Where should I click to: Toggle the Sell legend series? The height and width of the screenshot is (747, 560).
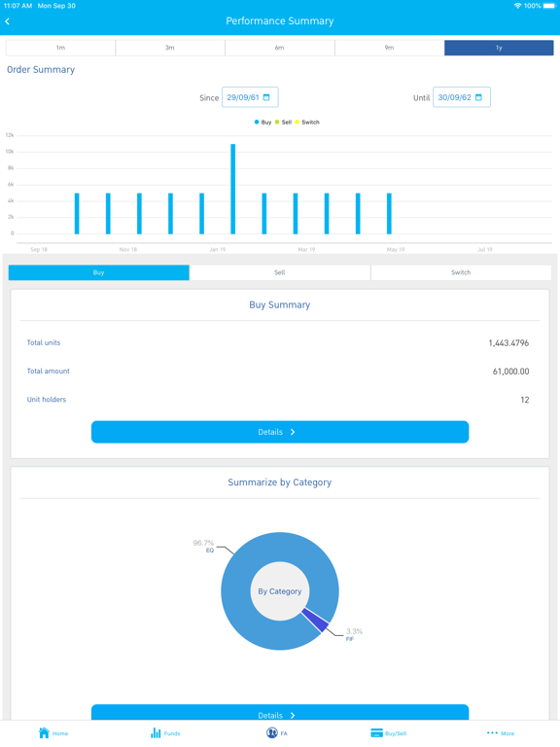[x=283, y=123]
